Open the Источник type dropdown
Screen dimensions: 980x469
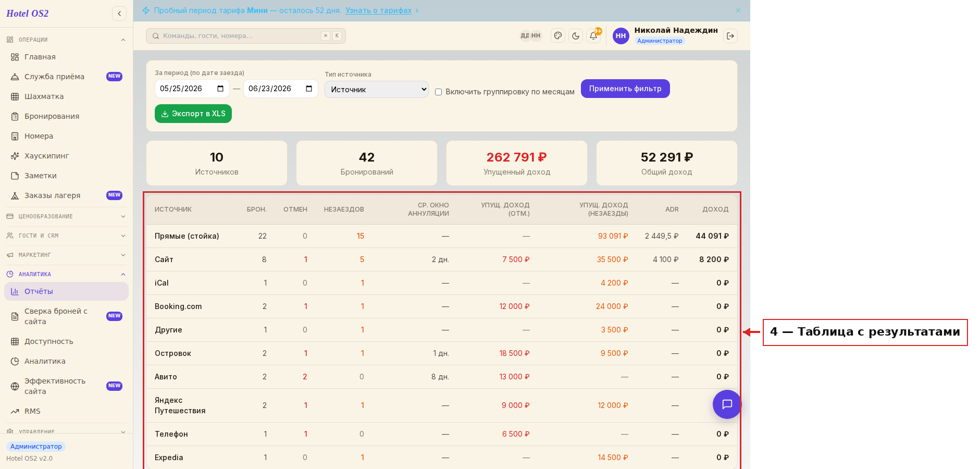click(x=377, y=89)
